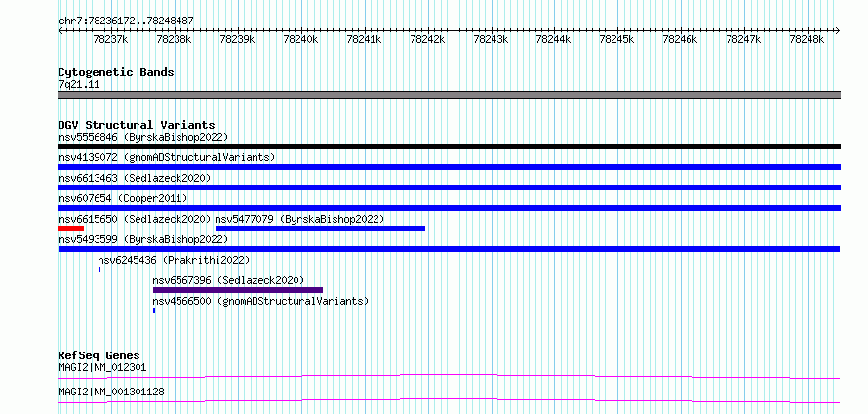Click the 78241k ruler position
The width and height of the screenshot is (868, 414).
click(x=364, y=39)
